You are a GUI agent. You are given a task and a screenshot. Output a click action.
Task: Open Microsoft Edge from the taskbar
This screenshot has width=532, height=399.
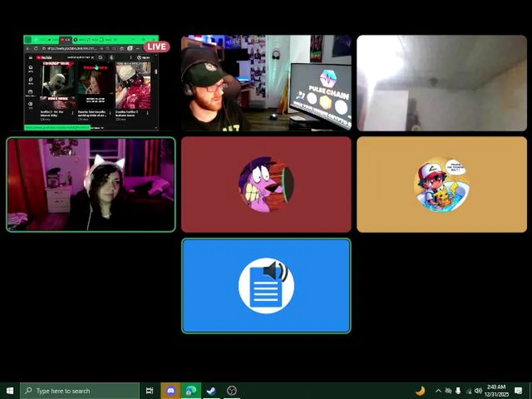191,391
